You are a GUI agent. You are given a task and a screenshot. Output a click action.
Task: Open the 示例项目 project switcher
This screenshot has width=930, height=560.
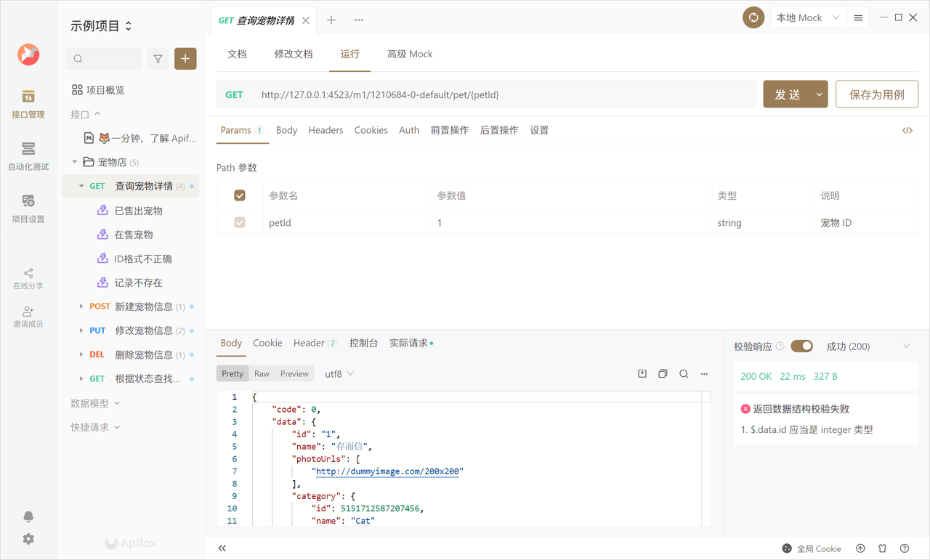102,26
